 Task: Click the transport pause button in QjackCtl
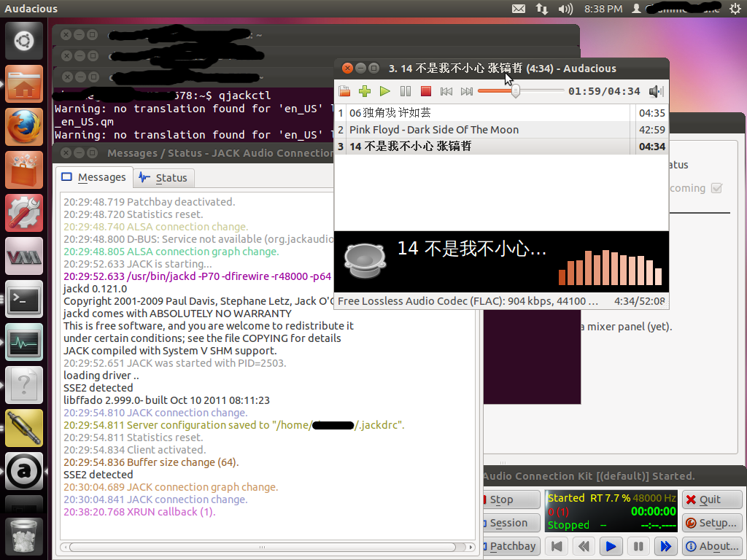click(x=638, y=546)
